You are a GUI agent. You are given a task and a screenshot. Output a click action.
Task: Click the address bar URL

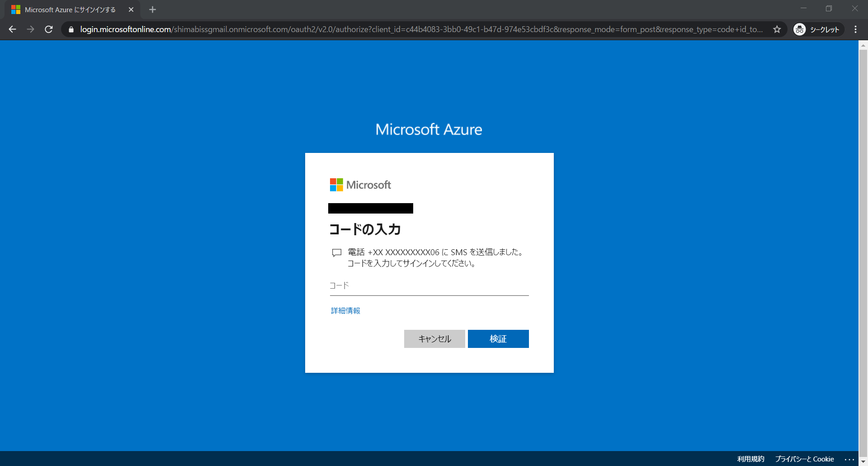pos(420,29)
